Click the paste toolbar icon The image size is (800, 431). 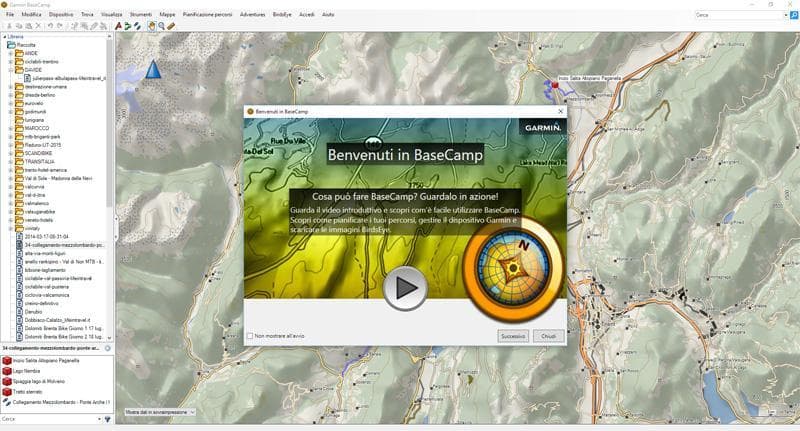pos(29,26)
